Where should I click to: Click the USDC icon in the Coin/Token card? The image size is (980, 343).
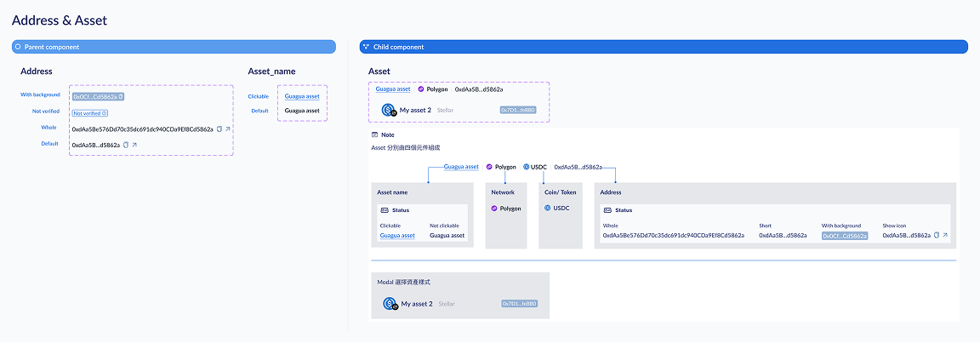click(x=548, y=209)
